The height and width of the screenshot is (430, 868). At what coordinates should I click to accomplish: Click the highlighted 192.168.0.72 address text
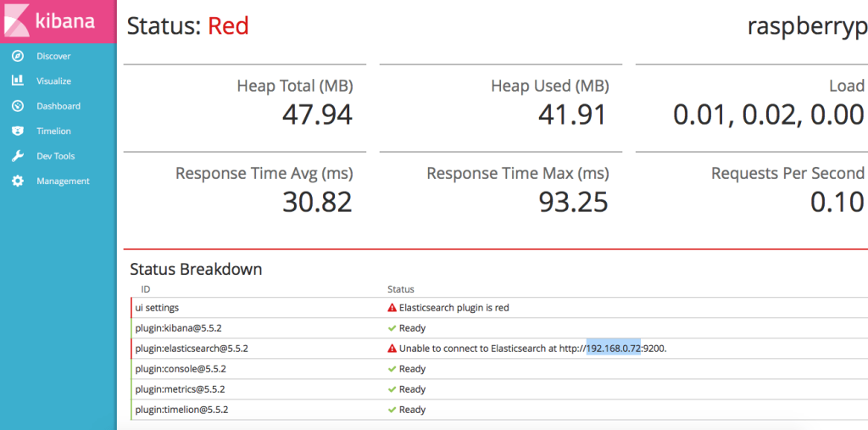614,349
